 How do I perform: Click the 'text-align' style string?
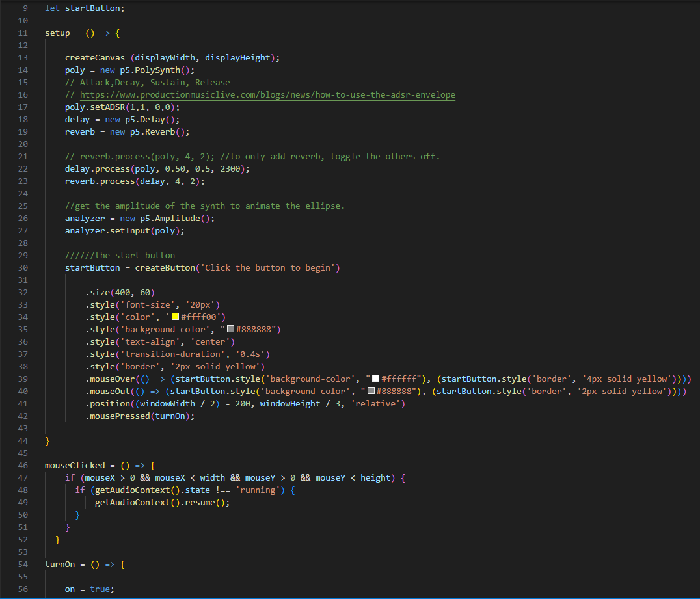tap(150, 342)
